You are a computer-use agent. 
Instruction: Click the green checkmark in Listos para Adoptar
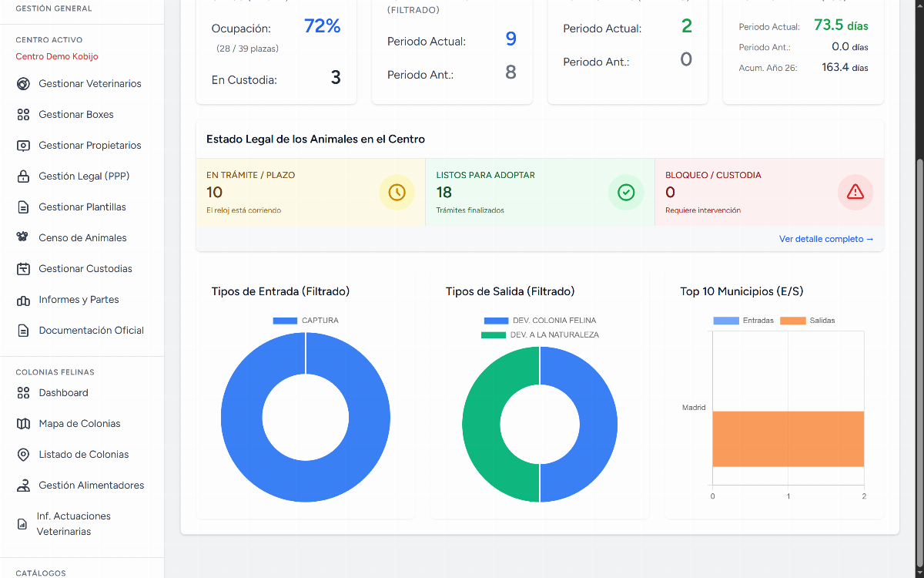626,192
